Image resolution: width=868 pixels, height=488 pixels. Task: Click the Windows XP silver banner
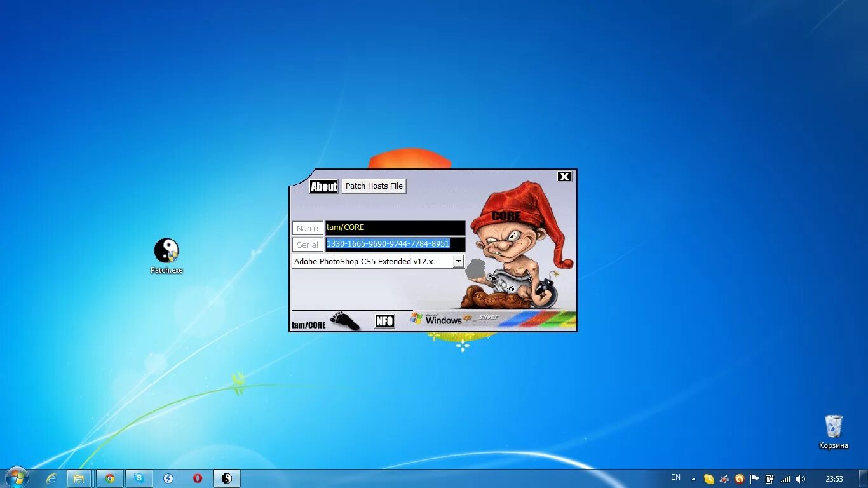coord(494,318)
